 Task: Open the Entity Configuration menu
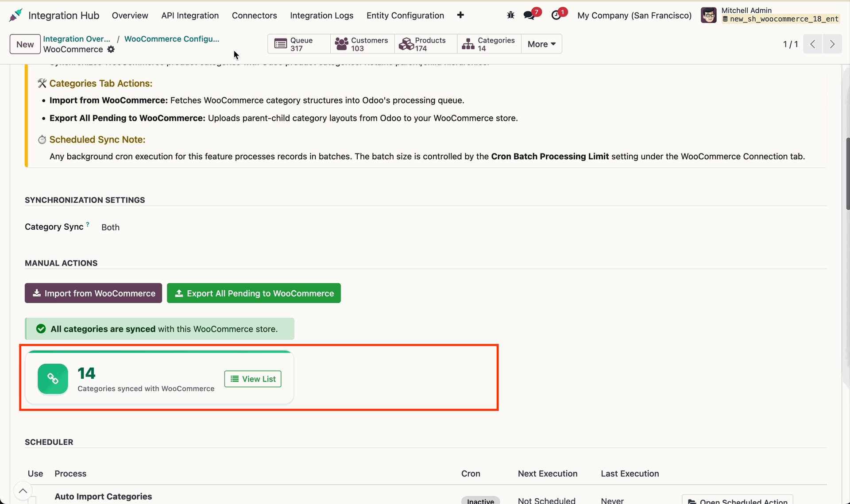pyautogui.click(x=405, y=15)
